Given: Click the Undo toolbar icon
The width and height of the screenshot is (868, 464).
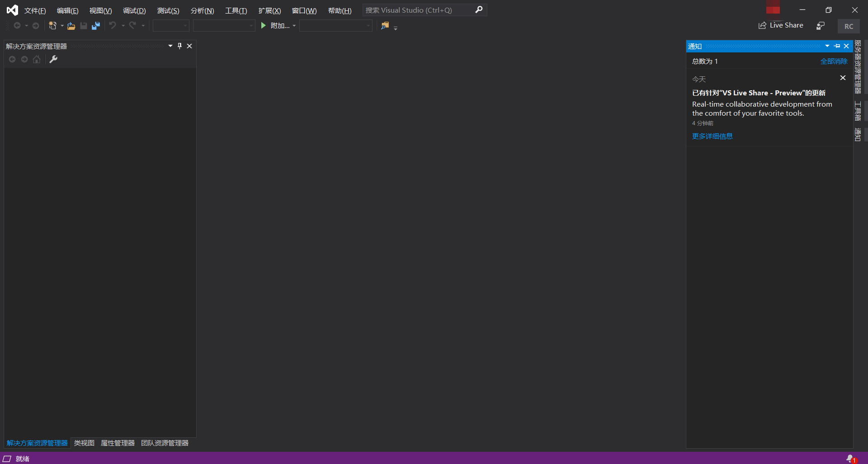Looking at the screenshot, I should pyautogui.click(x=113, y=26).
